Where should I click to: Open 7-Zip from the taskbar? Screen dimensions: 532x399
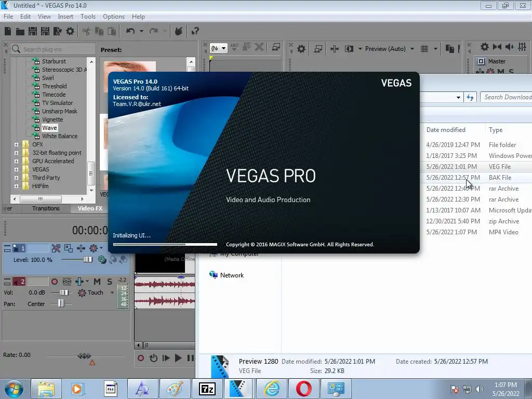[x=207, y=389]
